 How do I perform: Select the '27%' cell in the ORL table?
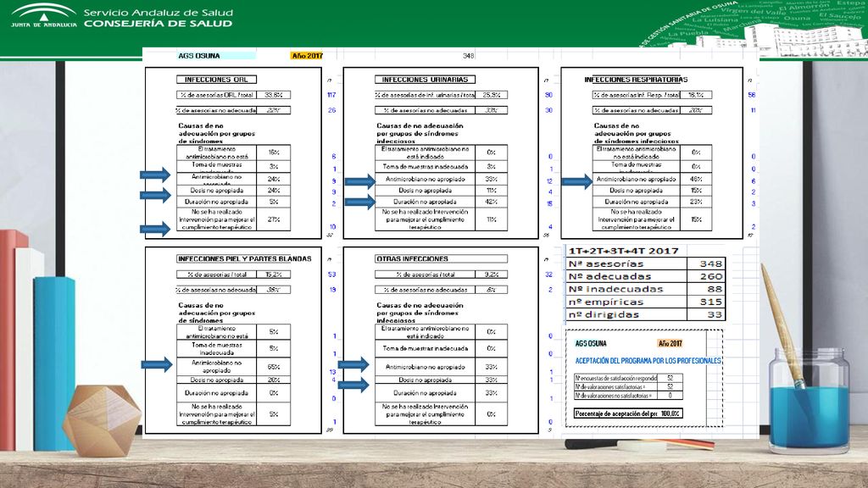(274, 219)
